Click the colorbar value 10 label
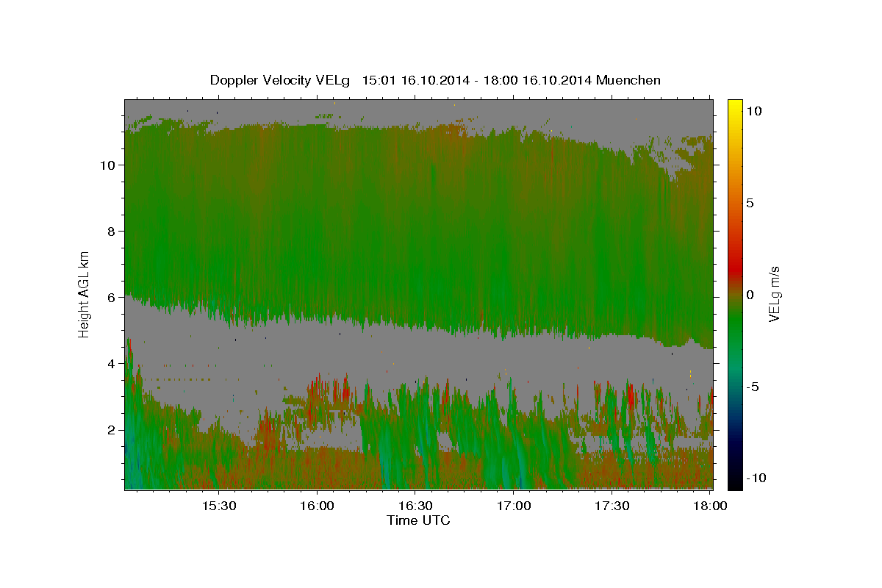882x588 pixels. click(753, 110)
